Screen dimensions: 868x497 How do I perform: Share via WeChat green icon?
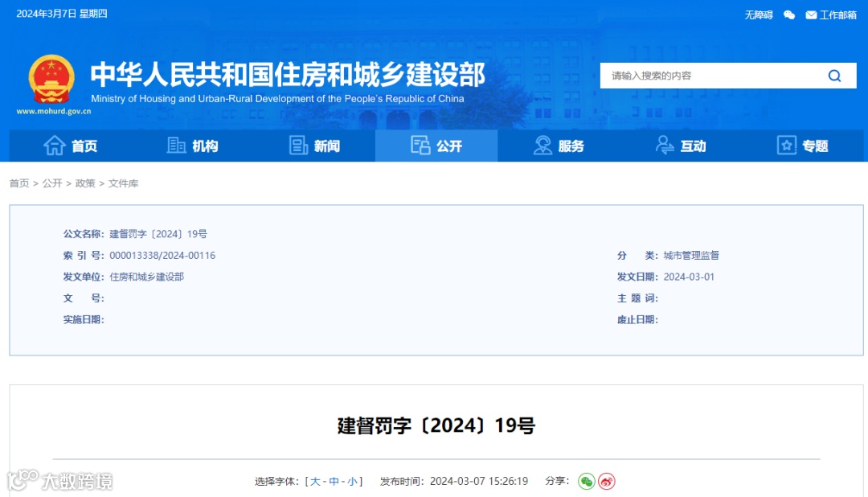(x=586, y=481)
